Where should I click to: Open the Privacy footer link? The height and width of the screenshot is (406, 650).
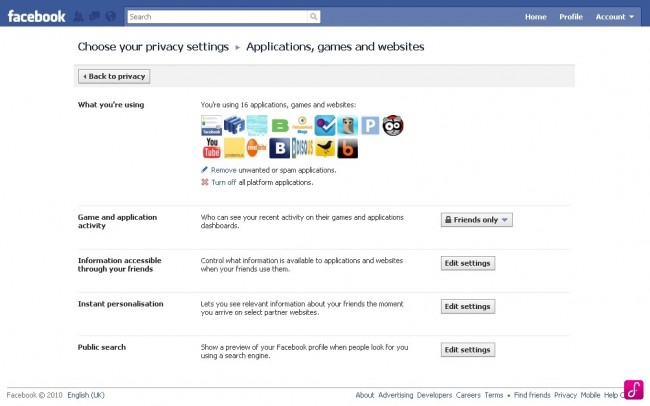pos(565,395)
